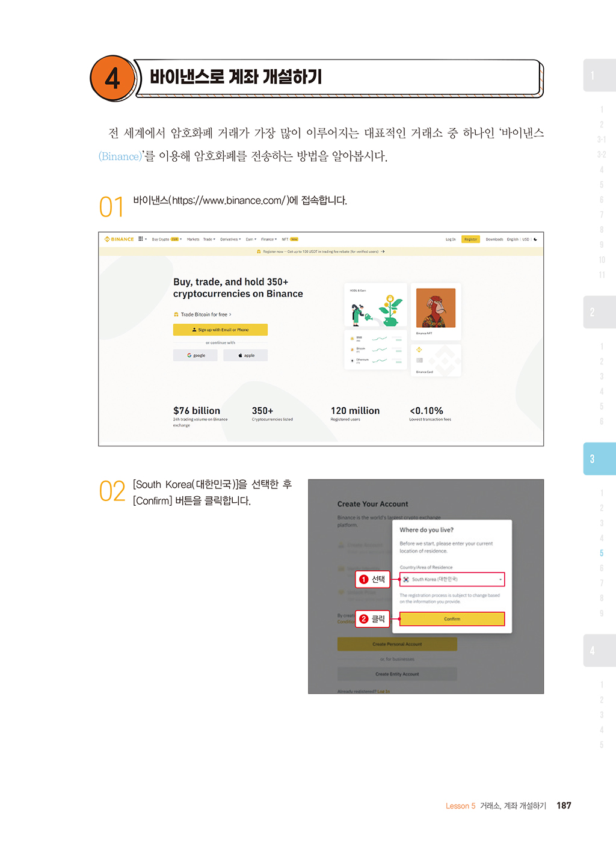616x842 pixels.
Task: Continue with google button
Action: click(196, 355)
